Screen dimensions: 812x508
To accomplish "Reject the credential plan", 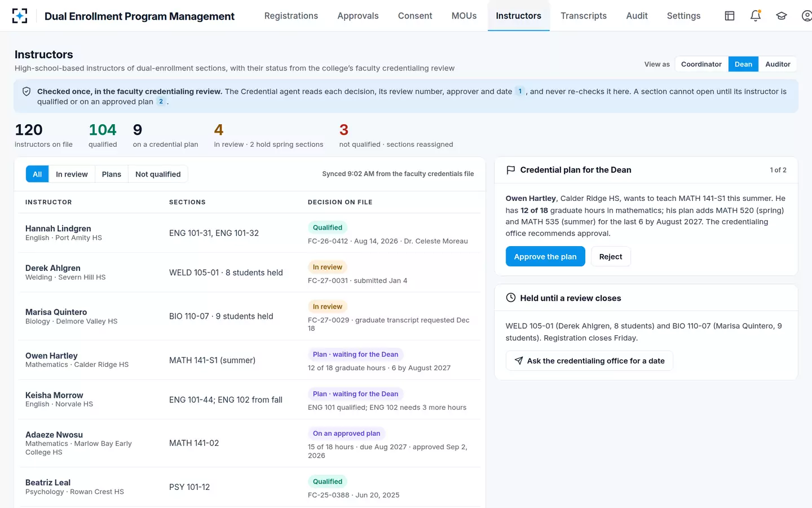I will 611,256.
